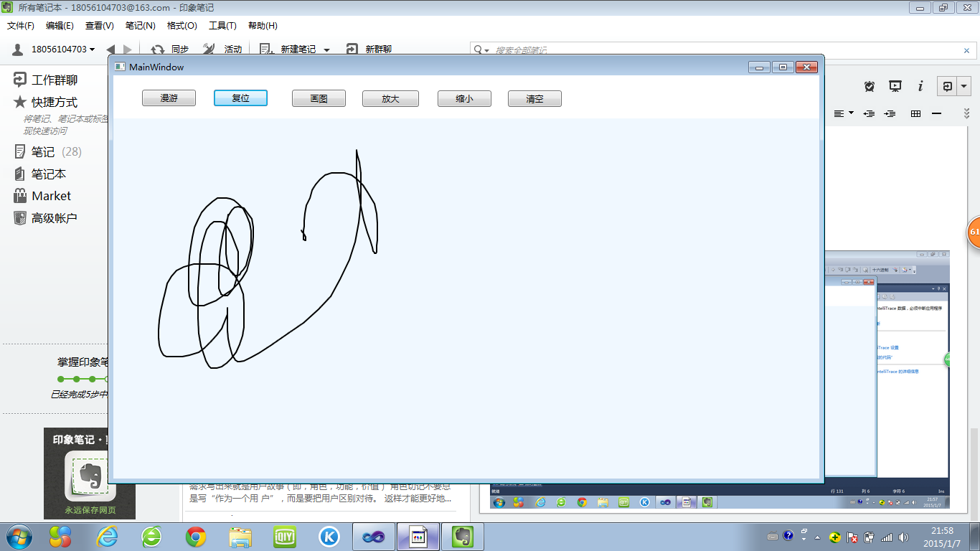
Task: Open Google Chrome from the taskbar
Action: (x=196, y=536)
